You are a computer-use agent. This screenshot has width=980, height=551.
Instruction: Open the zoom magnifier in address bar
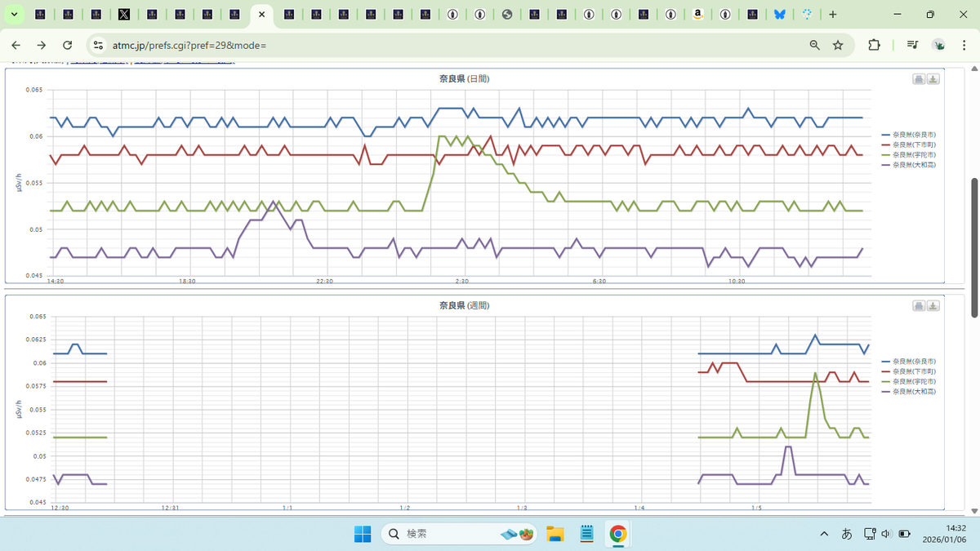(x=814, y=45)
